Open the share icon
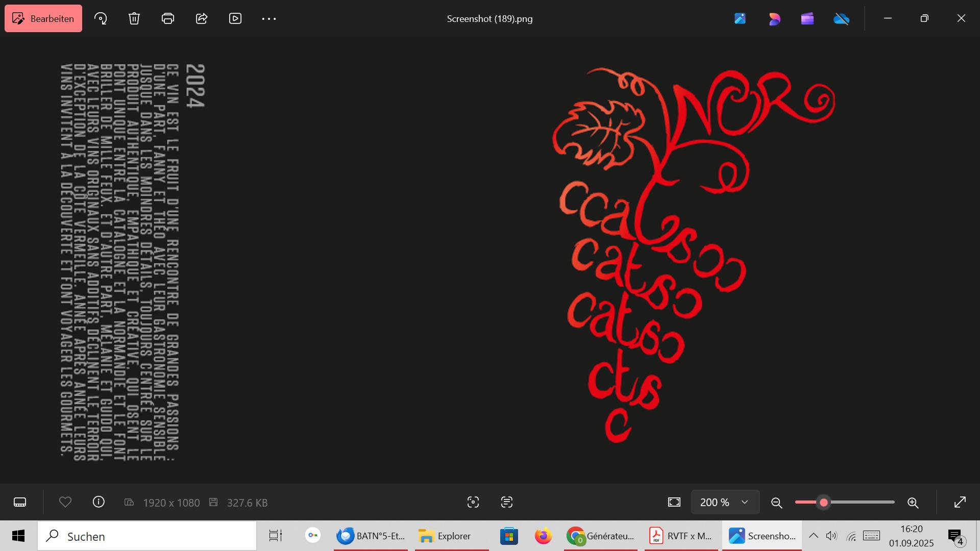 point(202,19)
